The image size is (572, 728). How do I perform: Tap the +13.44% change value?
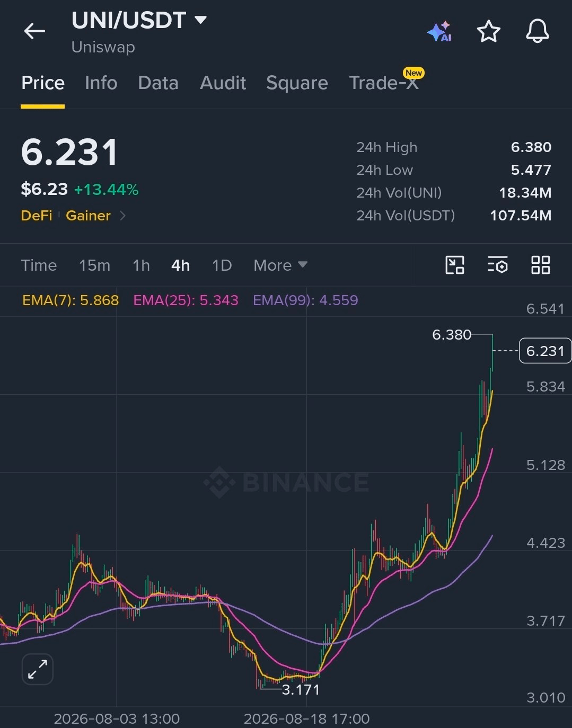point(106,190)
